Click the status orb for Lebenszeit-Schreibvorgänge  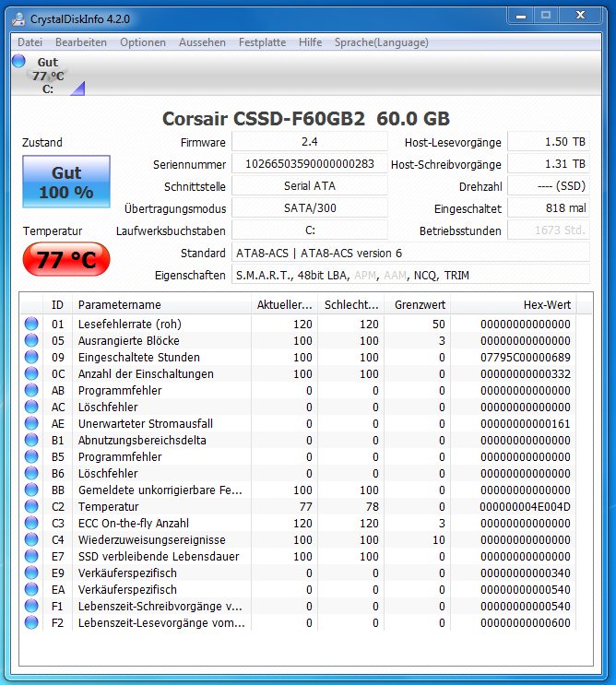pyautogui.click(x=31, y=606)
